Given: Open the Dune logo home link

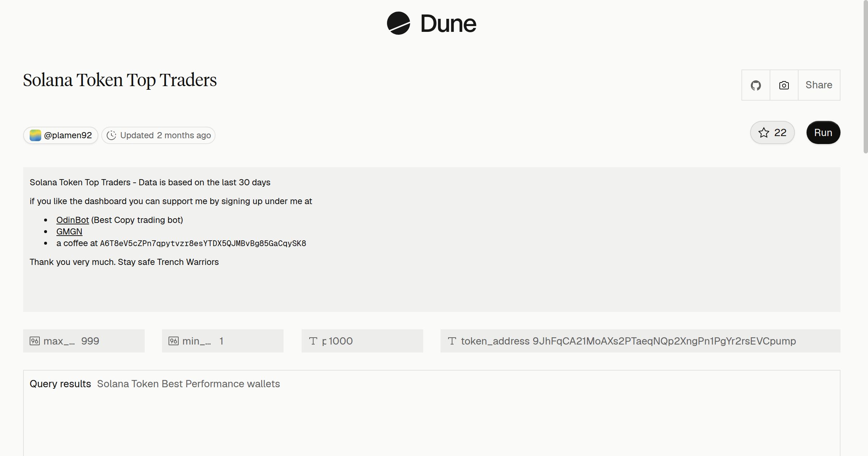Looking at the screenshot, I should coord(431,23).
